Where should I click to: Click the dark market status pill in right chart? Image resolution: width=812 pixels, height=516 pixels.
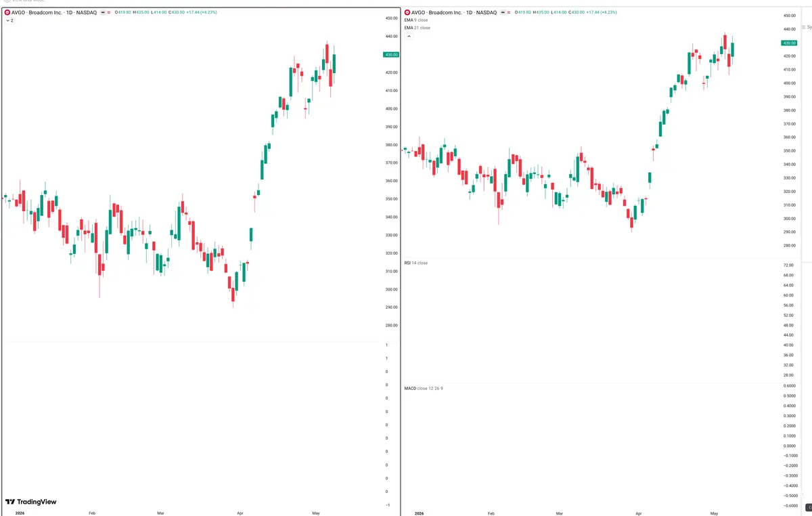coord(502,12)
